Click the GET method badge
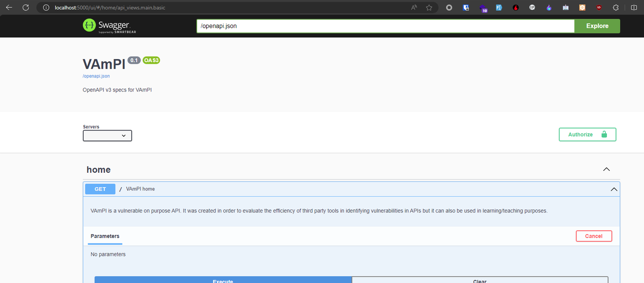 click(x=100, y=189)
